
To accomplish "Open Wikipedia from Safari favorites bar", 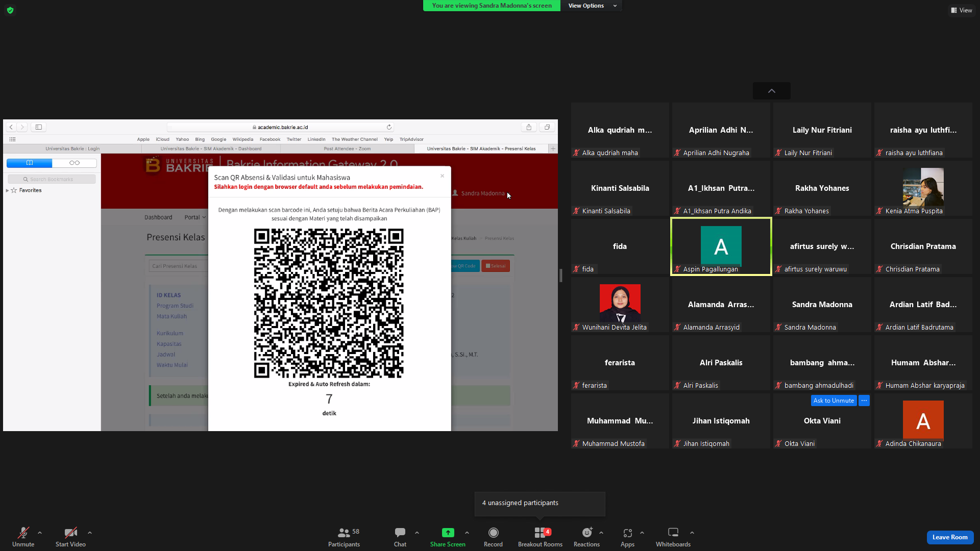I will (242, 139).
